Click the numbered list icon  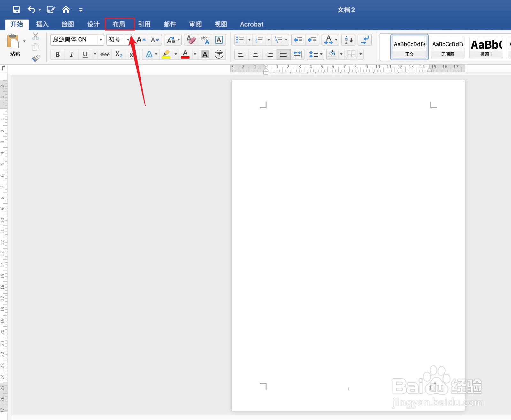click(259, 40)
